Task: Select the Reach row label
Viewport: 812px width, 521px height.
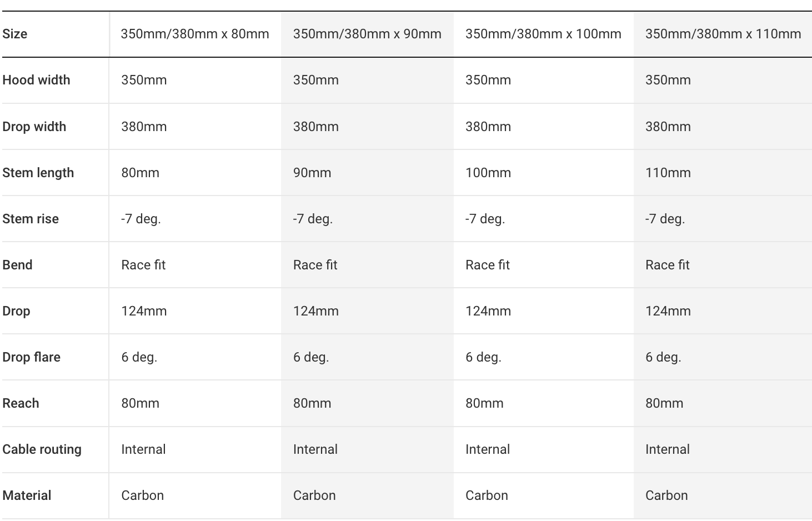Action: tap(21, 403)
